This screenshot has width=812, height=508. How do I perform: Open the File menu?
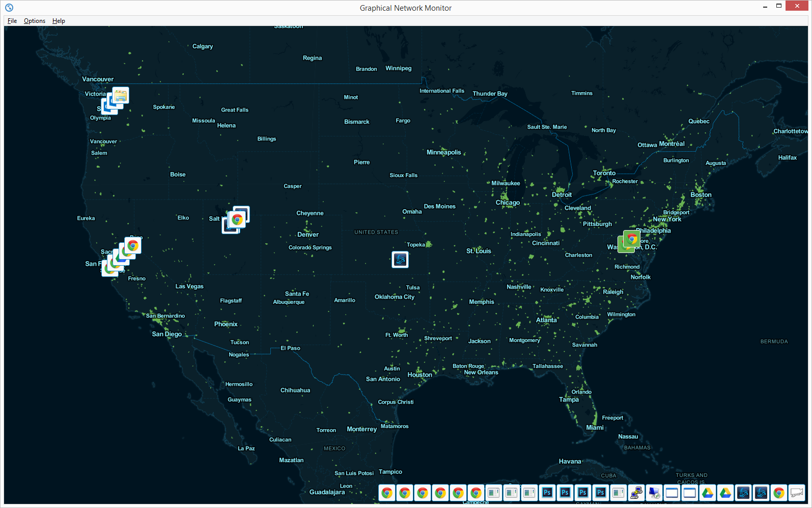tap(12, 21)
